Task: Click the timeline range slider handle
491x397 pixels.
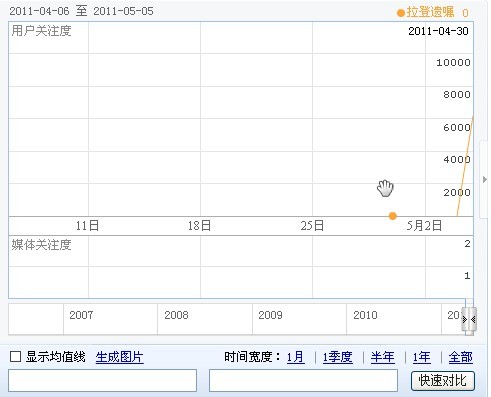Action: pyautogui.click(x=469, y=319)
